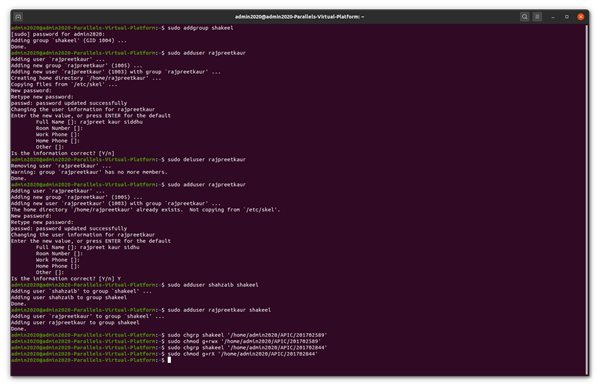Click the 'sudo deluser rajpreetkaur' command line

tap(207, 159)
